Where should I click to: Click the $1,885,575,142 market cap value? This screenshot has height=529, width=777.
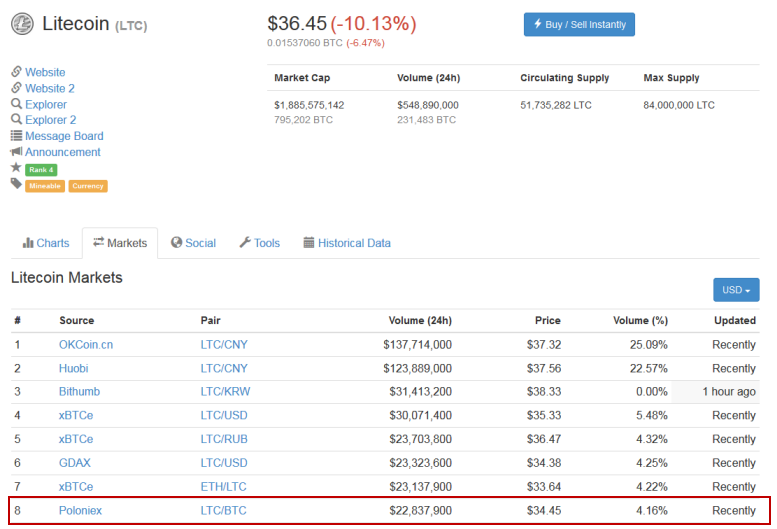[309, 105]
